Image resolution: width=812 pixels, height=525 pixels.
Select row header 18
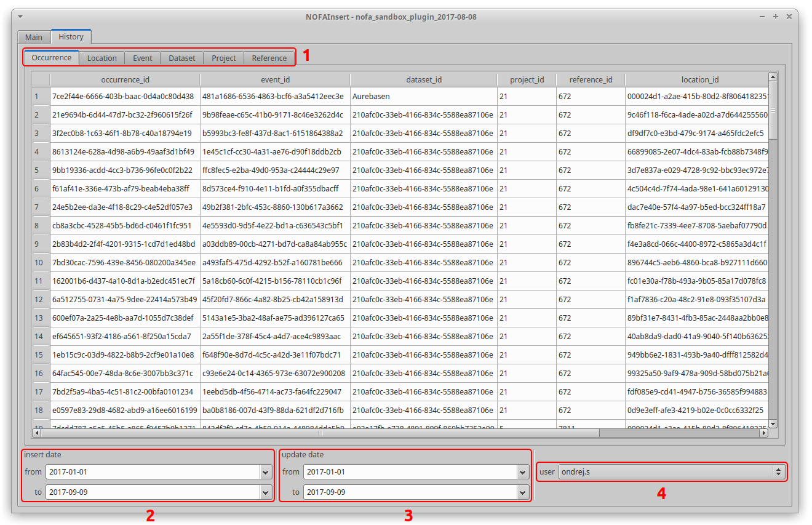tap(41, 410)
